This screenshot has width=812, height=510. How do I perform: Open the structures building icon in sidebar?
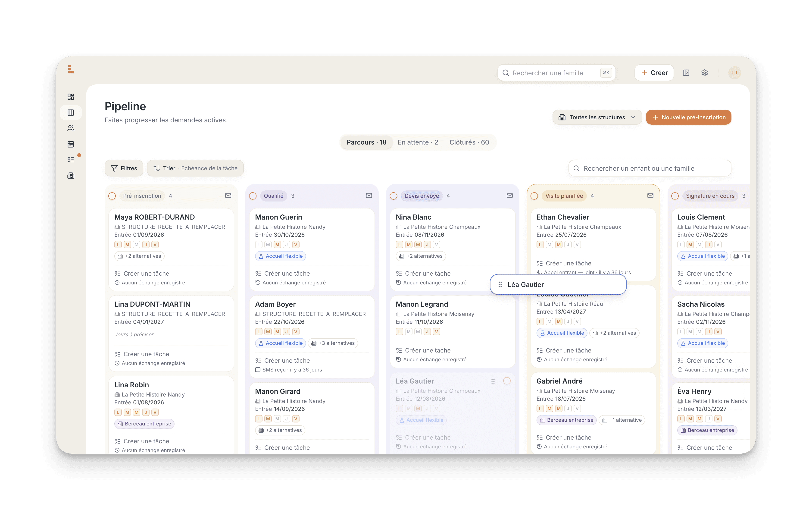click(71, 176)
